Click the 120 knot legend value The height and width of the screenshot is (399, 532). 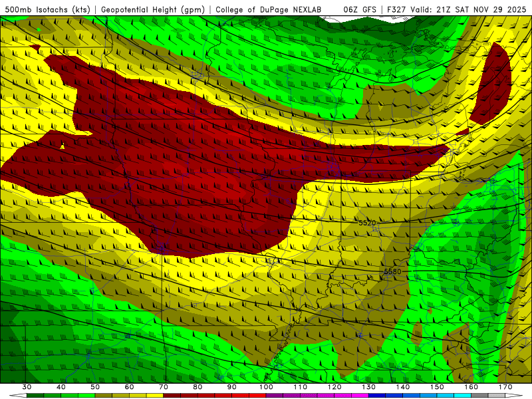click(x=334, y=387)
